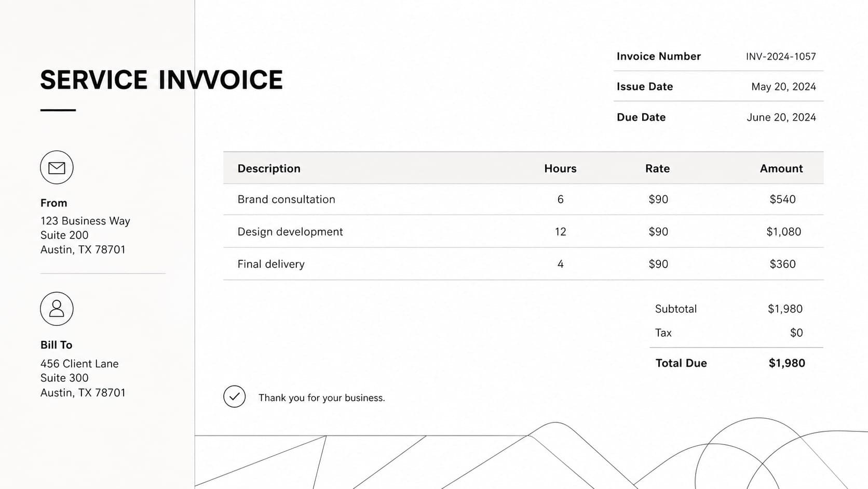Click Suite 200 in From address
The height and width of the screenshot is (489, 868).
click(x=64, y=235)
